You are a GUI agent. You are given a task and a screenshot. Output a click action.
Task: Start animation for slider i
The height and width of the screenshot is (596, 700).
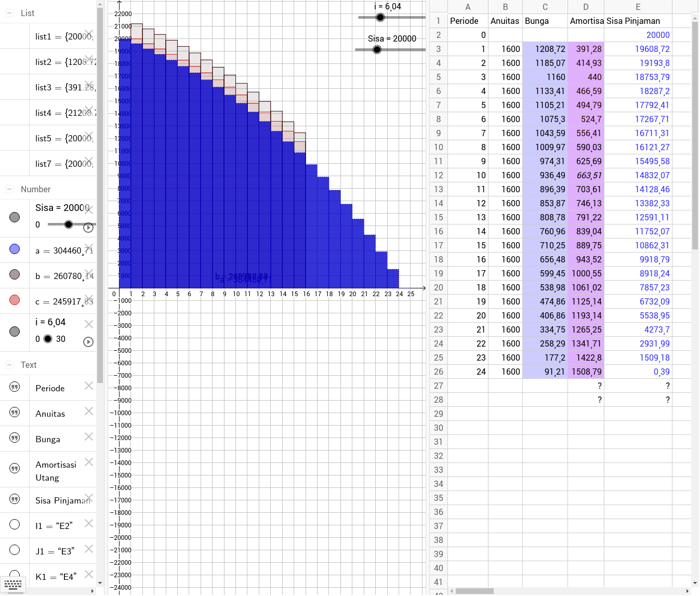(88, 341)
